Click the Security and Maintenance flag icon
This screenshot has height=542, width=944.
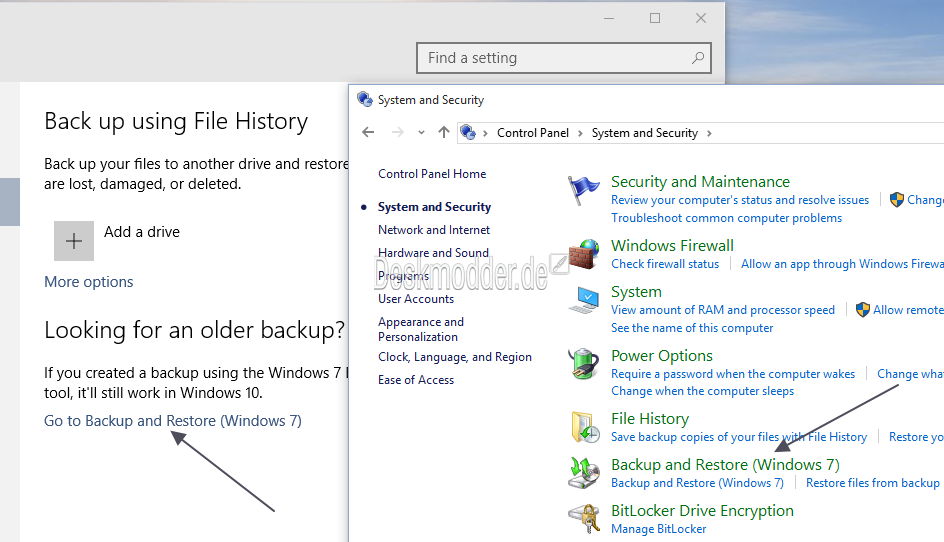(583, 190)
